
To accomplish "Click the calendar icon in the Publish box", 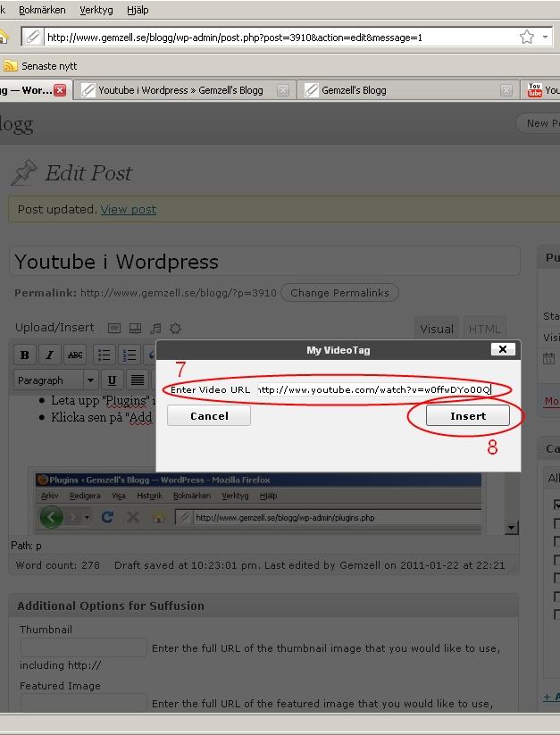I will (x=548, y=359).
